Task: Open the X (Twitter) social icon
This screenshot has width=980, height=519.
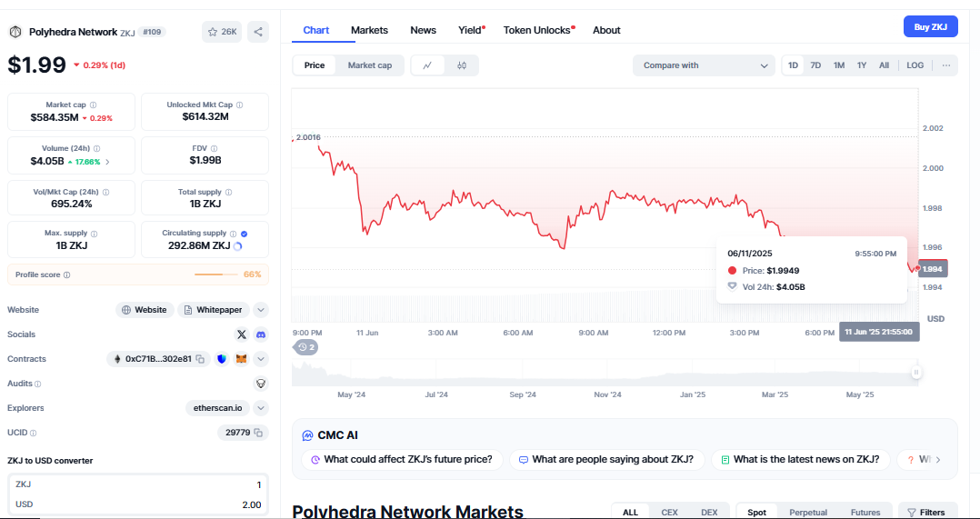Action: 241,334
